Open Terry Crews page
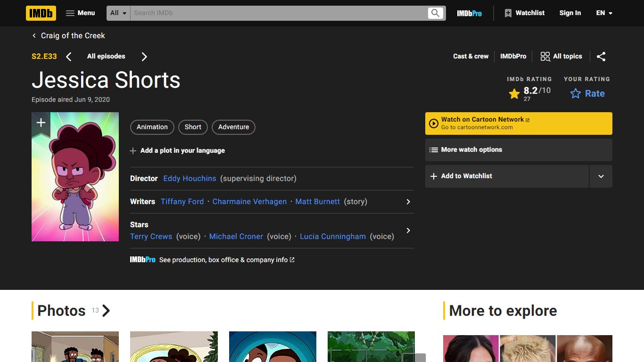 [x=151, y=237]
